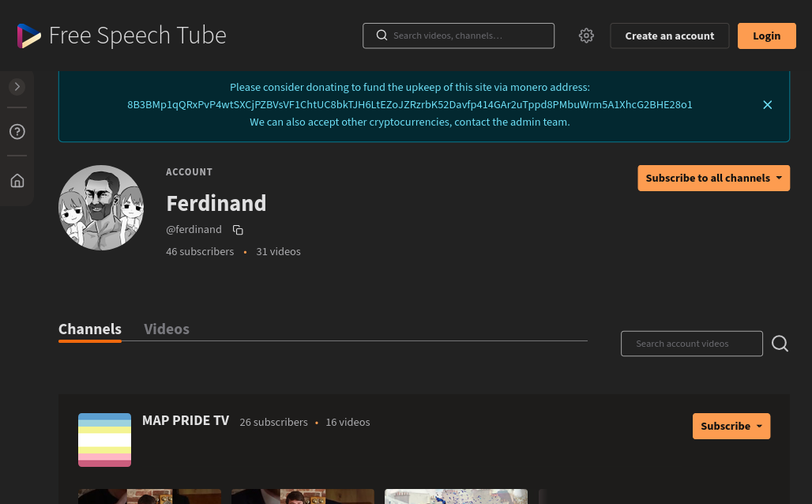The height and width of the screenshot is (504, 812).
Task: Go to home via sidebar house icon
Action: tap(17, 180)
